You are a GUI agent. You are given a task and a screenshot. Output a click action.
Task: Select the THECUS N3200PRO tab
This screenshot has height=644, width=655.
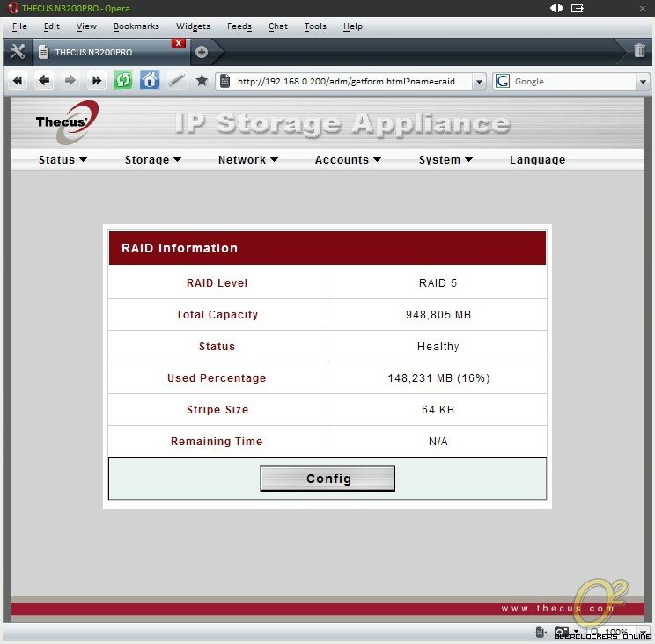[111, 52]
